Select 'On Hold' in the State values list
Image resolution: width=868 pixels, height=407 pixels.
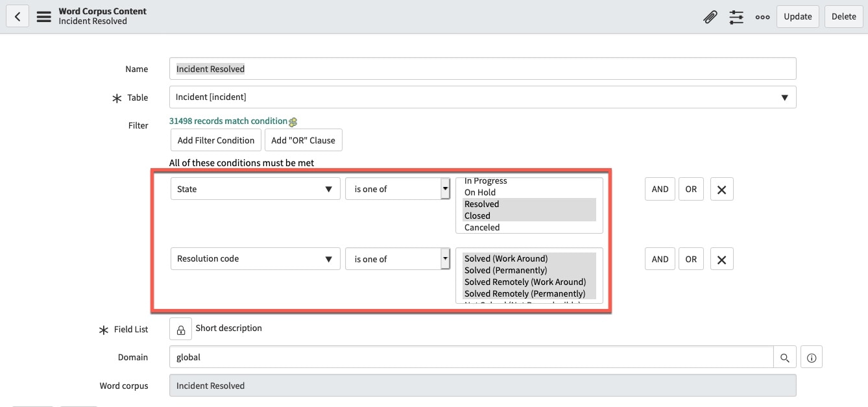(480, 192)
